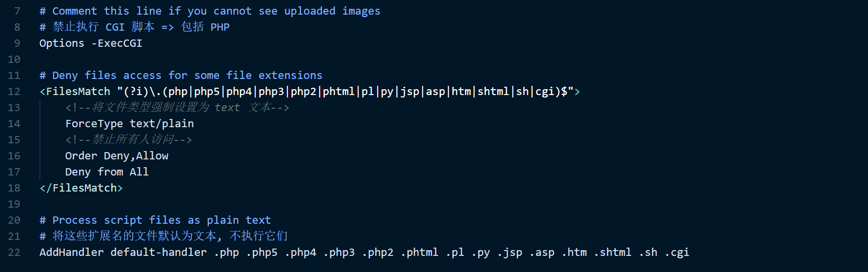
Task: Click line number 18 in the gutter
Action: coord(14,188)
